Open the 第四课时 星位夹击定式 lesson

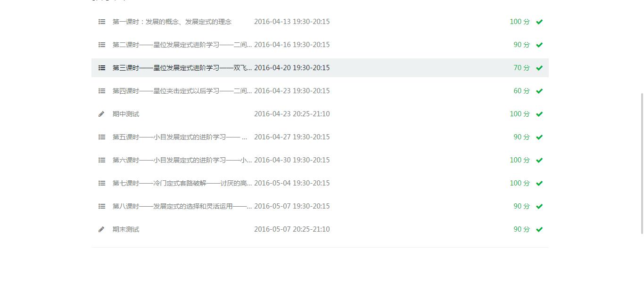pyautogui.click(x=182, y=91)
